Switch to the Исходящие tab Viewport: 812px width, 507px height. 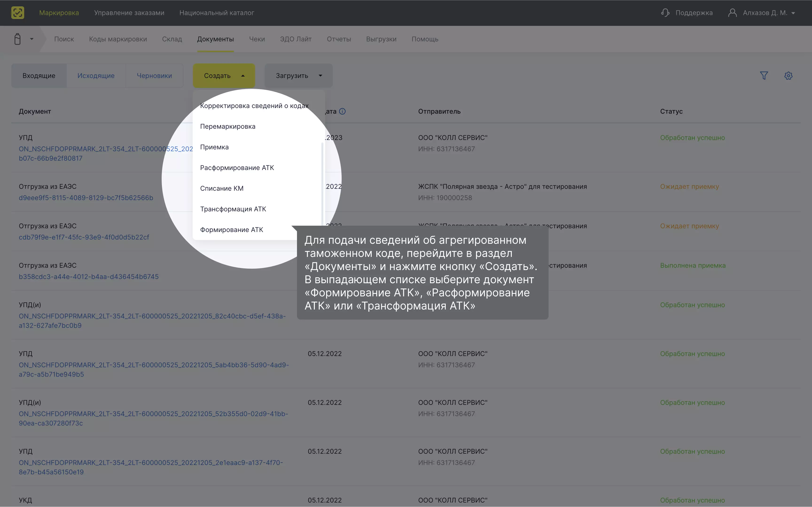coord(96,76)
